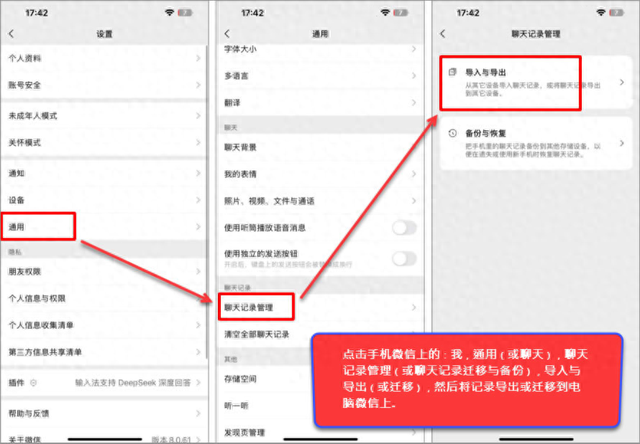This screenshot has width=640, height=444.
Task: Open 我的表情 setting
Action: [320, 174]
